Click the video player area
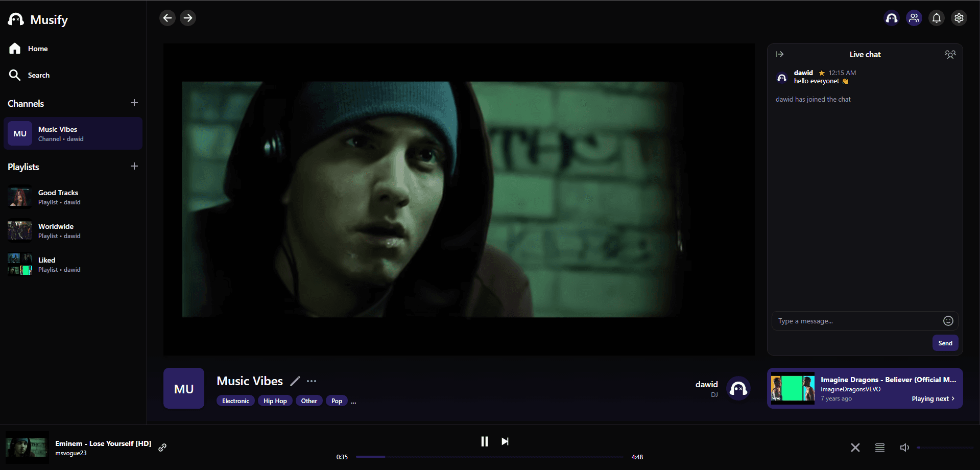The image size is (980, 470). pos(459,199)
